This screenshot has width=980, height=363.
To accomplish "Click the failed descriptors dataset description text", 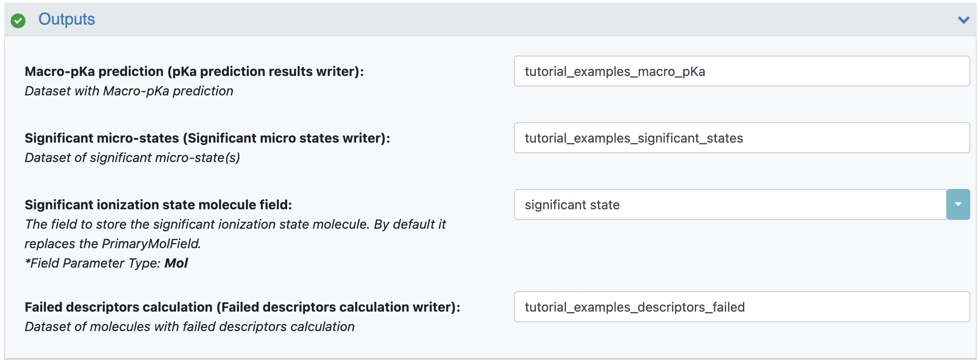I will (189, 326).
